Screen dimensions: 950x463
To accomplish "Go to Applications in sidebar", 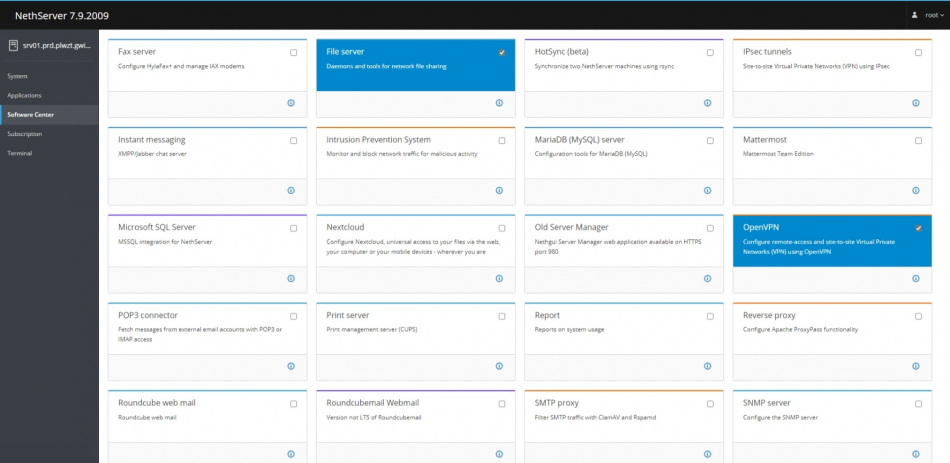I will click(24, 95).
